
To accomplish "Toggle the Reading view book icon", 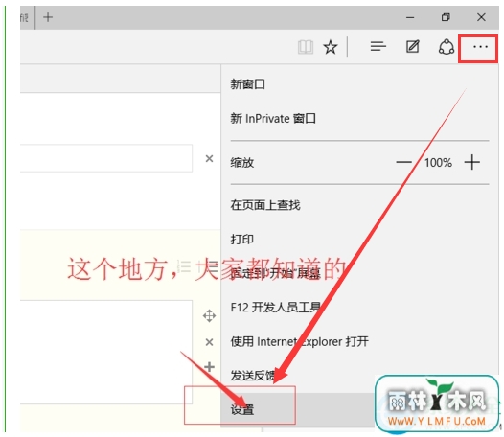I will pyautogui.click(x=306, y=47).
